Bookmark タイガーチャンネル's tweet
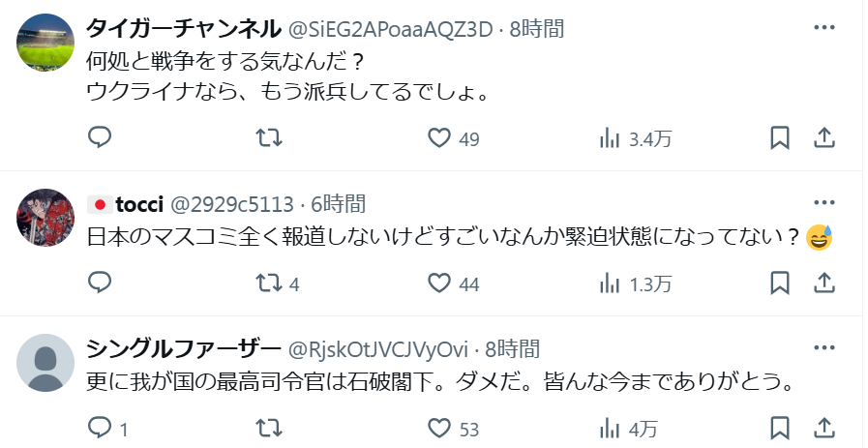Image resolution: width=868 pixels, height=448 pixels. coord(780,138)
